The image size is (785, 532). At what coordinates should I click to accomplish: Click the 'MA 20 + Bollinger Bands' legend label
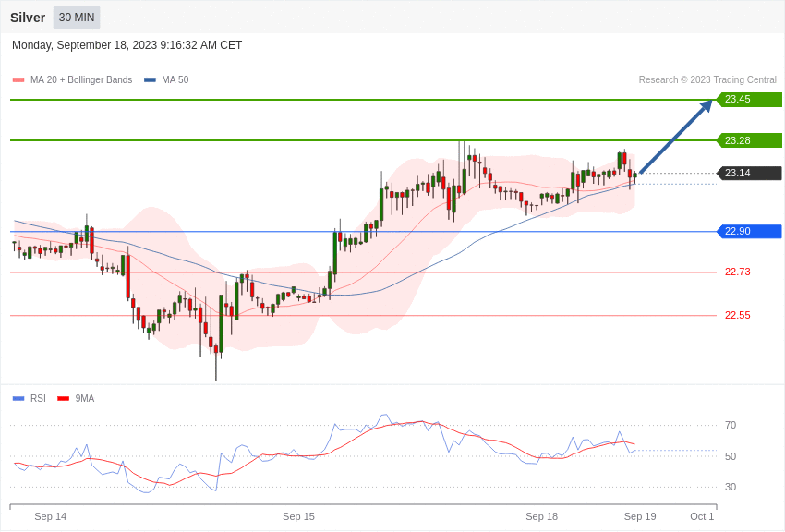point(81,80)
